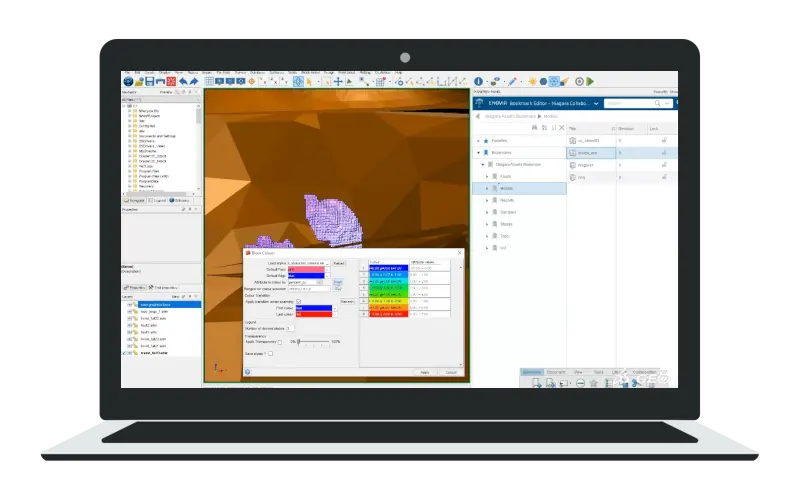Switch to the Document tab

(556, 372)
